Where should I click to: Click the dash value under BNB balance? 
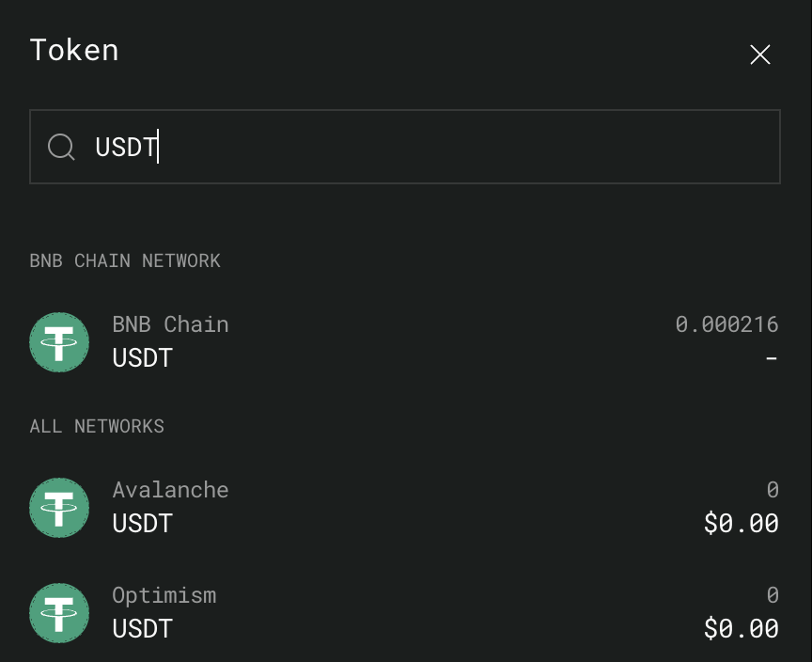point(772,359)
